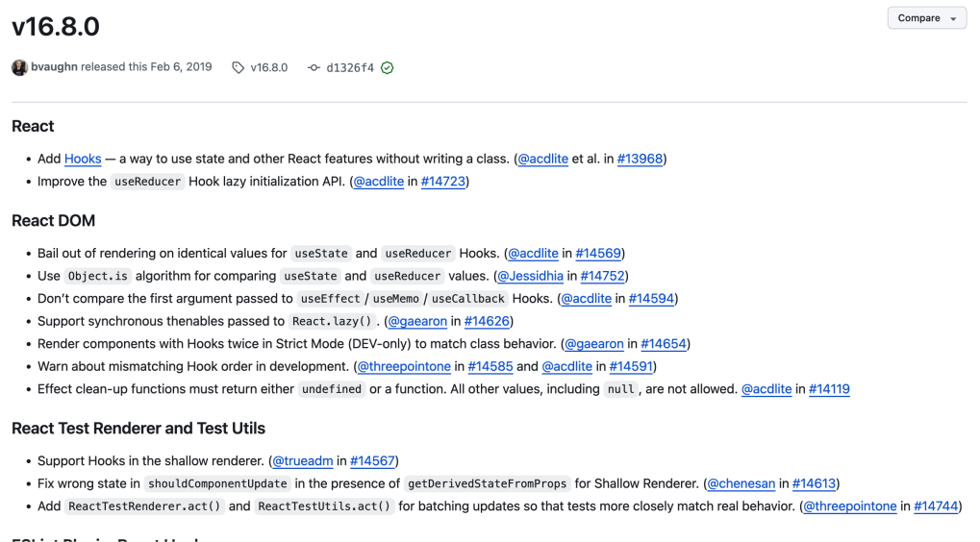Click bvaughn's avatar image
980x542 pixels.
pos(19,67)
